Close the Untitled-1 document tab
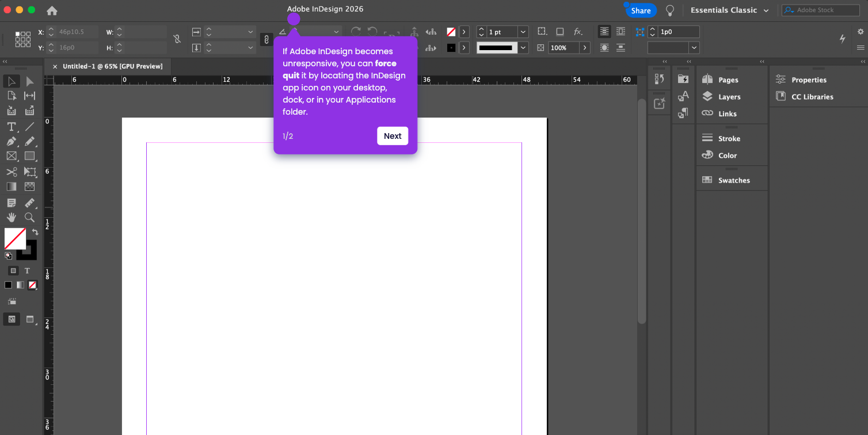This screenshot has width=868, height=435. pyautogui.click(x=55, y=66)
